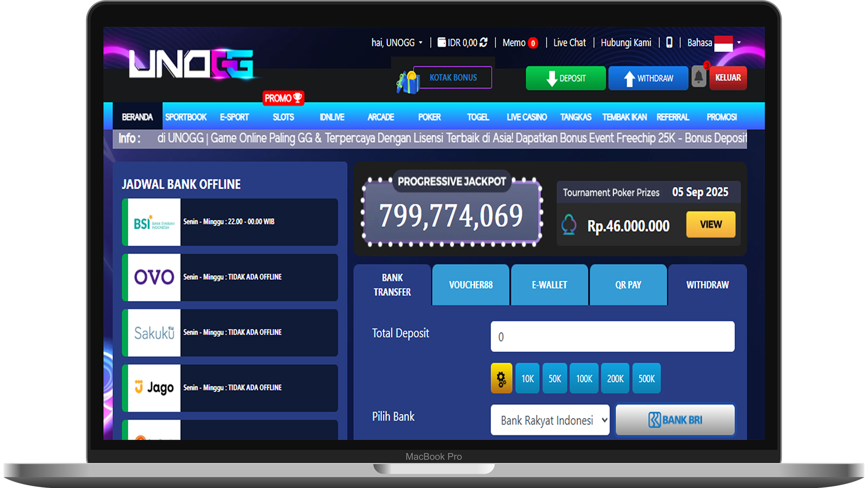Choose the 500K quick amount
868x488 pixels.
click(646, 378)
